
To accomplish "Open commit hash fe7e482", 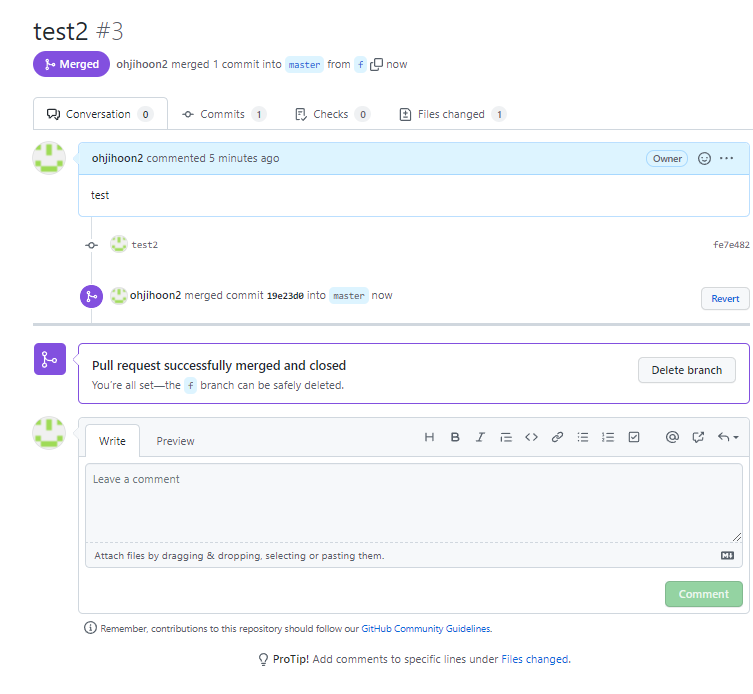I will pyautogui.click(x=731, y=245).
